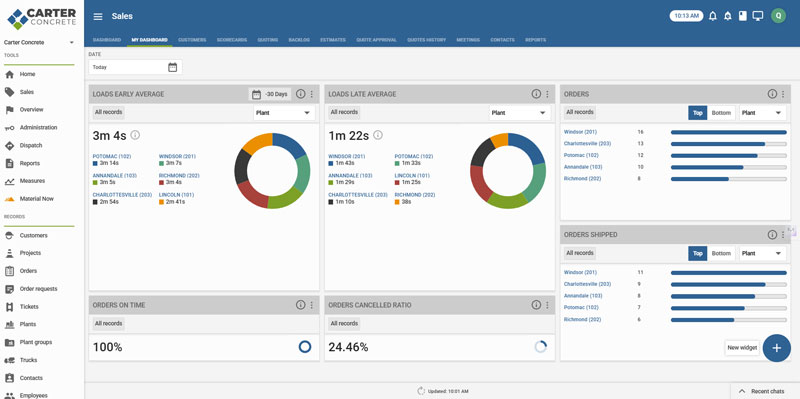Open the book icon in header
This screenshot has width=800, height=399.
coord(742,16)
